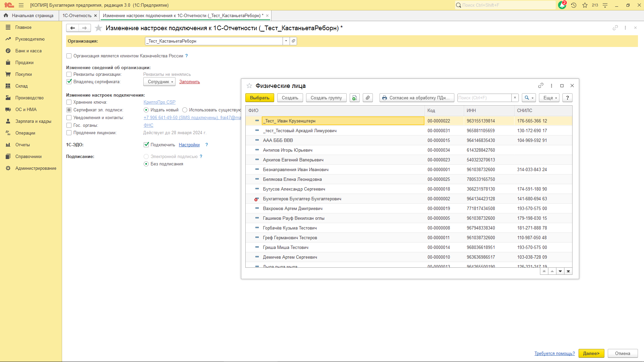The height and width of the screenshot is (362, 644).
Task: Switch to 1С-Отчетность tab
Action: (77, 15)
